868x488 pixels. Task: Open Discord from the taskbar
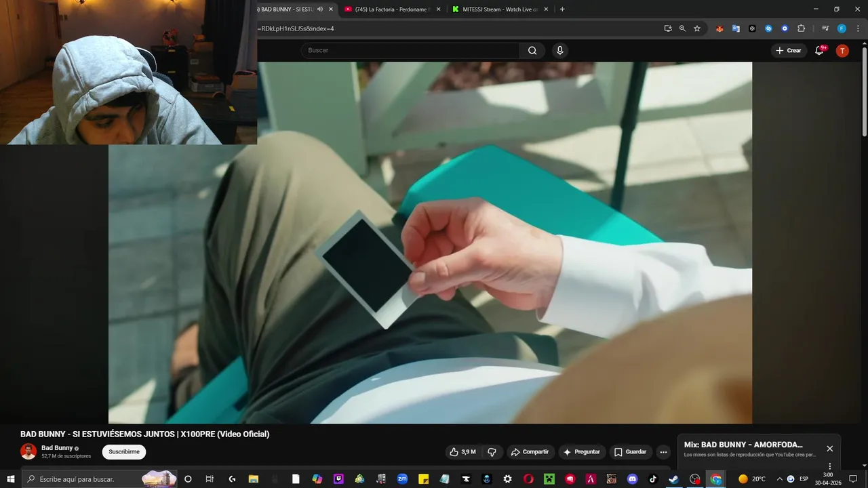coord(633,479)
